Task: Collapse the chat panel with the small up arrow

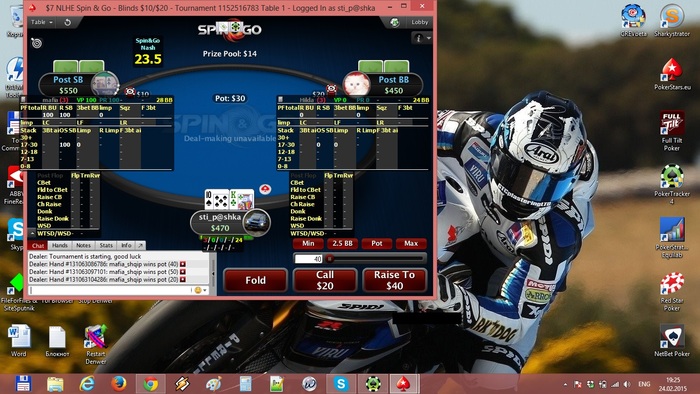Action: tap(33, 233)
